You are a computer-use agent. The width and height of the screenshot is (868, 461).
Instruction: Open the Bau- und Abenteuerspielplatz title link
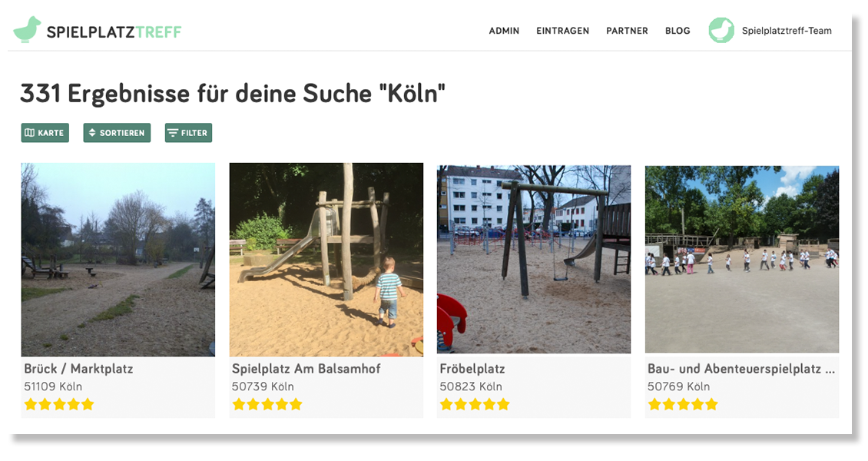coord(741,369)
